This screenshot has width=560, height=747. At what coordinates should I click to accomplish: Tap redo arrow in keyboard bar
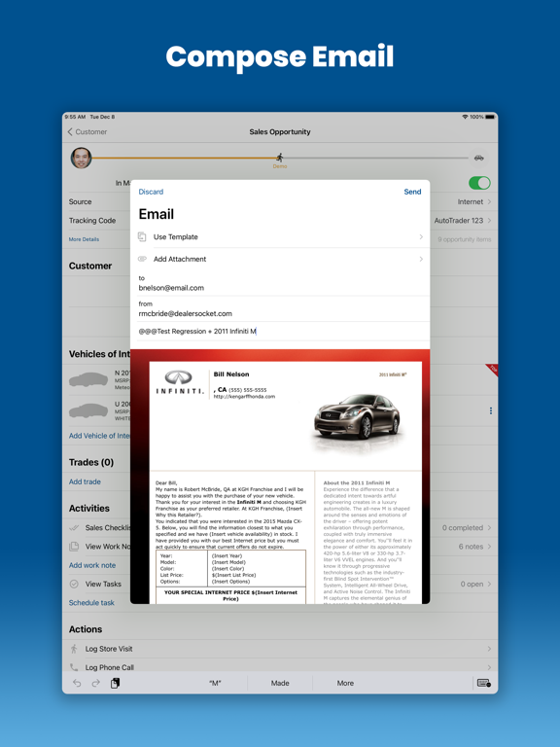95,683
